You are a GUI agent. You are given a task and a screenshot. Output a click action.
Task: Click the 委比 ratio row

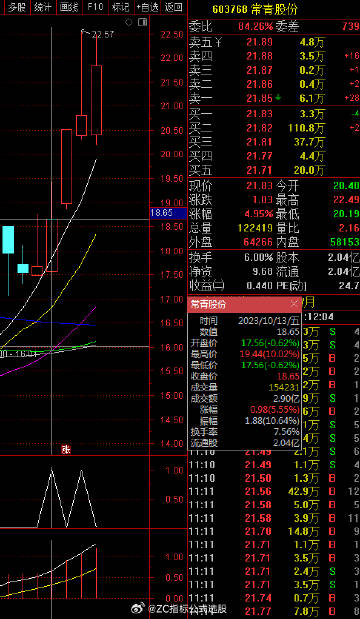tap(274, 26)
